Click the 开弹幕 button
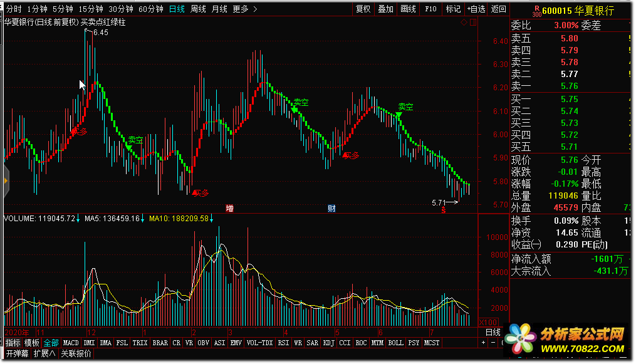 pos(17,353)
